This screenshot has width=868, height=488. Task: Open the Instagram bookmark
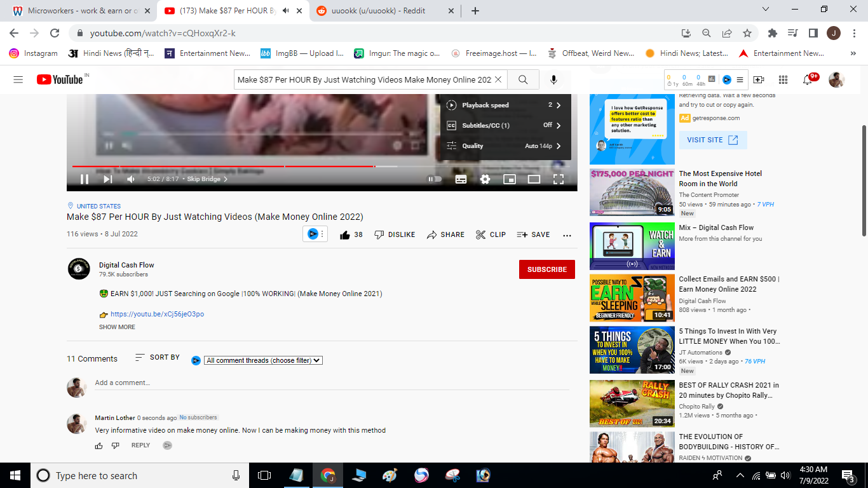(34, 53)
